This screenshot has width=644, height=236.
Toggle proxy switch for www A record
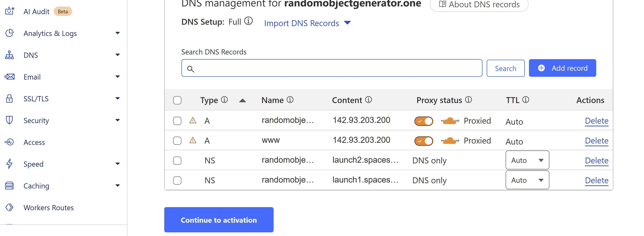424,141
